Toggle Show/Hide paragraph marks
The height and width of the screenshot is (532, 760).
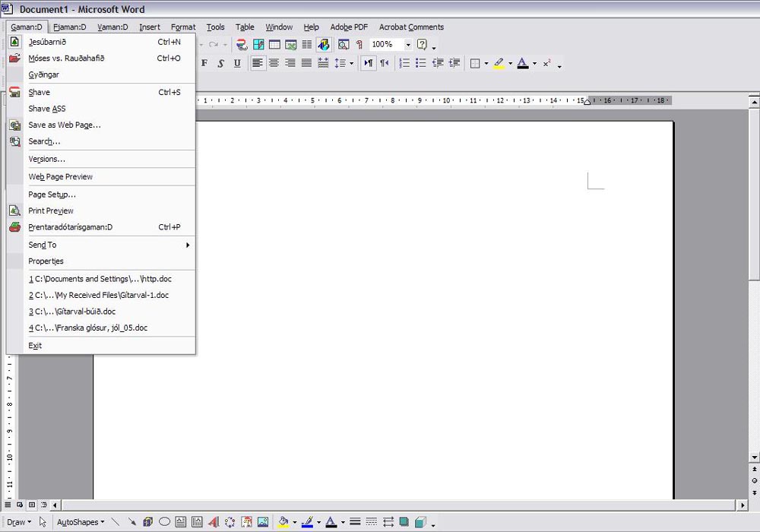(x=359, y=45)
